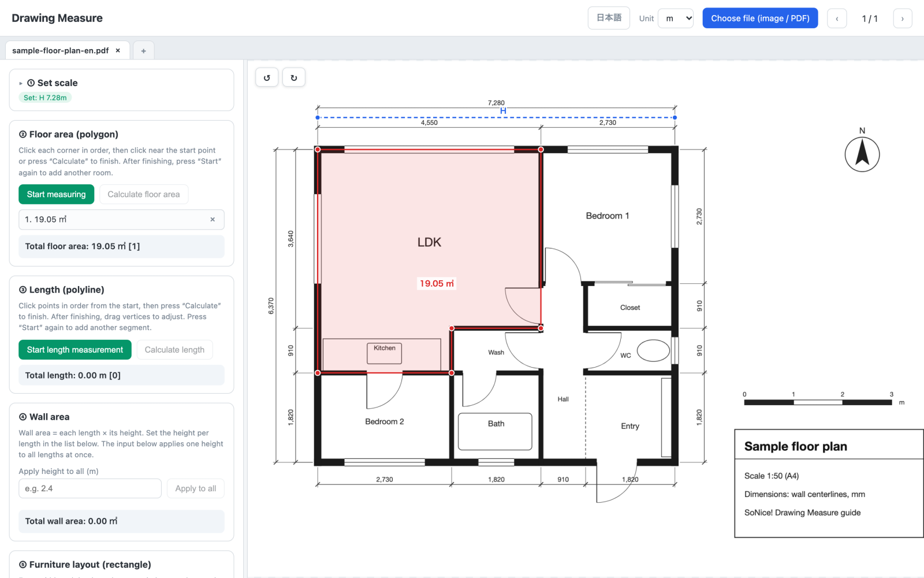Click the Closet room label
This screenshot has height=578, width=924.
[630, 307]
